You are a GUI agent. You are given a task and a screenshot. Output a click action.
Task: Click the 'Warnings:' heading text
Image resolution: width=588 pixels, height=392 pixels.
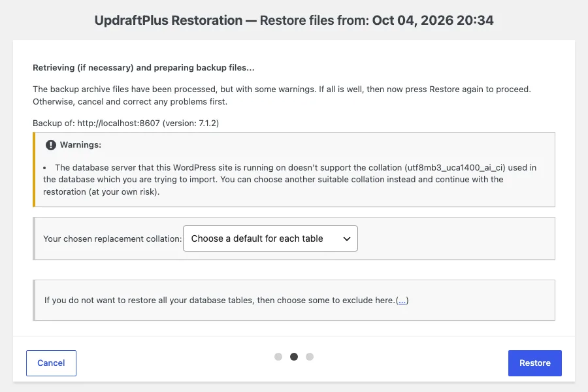[80, 145]
